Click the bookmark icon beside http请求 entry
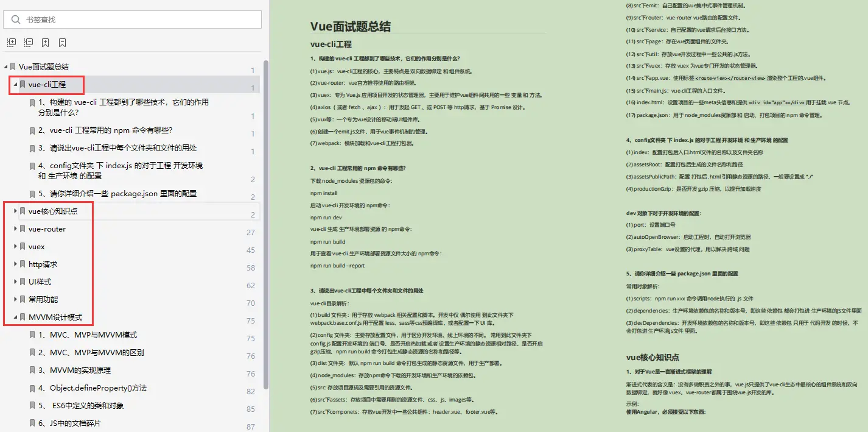 (21, 264)
